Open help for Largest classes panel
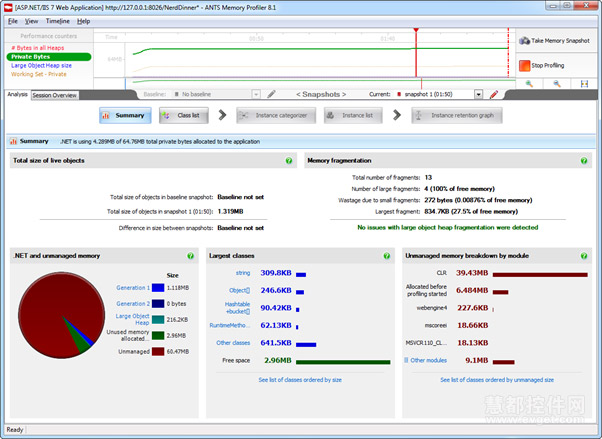The image size is (602, 439). [387, 256]
